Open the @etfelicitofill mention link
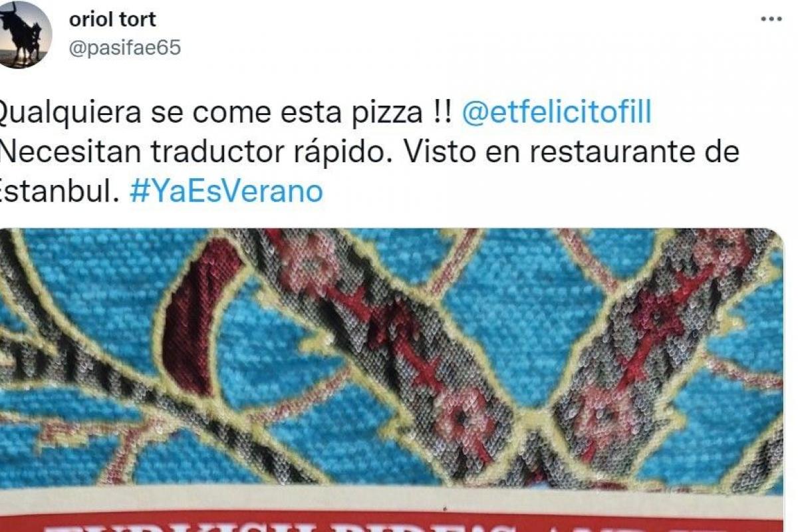This screenshot has height=532, width=798. pos(556,113)
